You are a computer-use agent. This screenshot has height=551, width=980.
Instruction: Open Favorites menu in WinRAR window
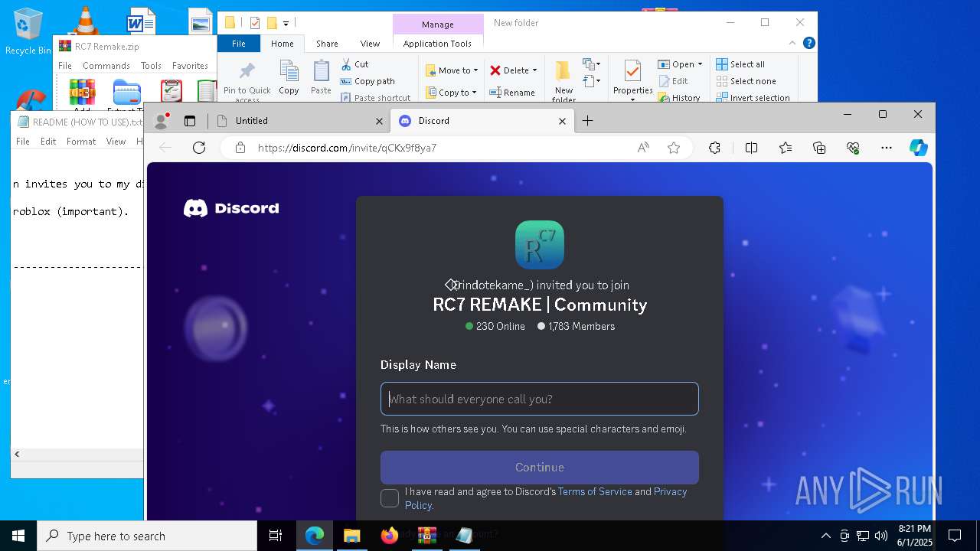click(x=190, y=66)
